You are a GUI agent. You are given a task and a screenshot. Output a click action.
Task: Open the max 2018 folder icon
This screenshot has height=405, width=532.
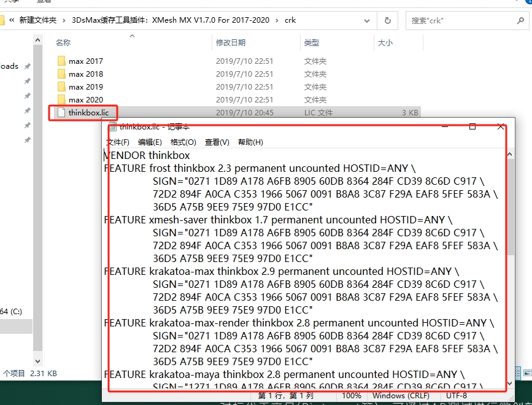click(61, 74)
